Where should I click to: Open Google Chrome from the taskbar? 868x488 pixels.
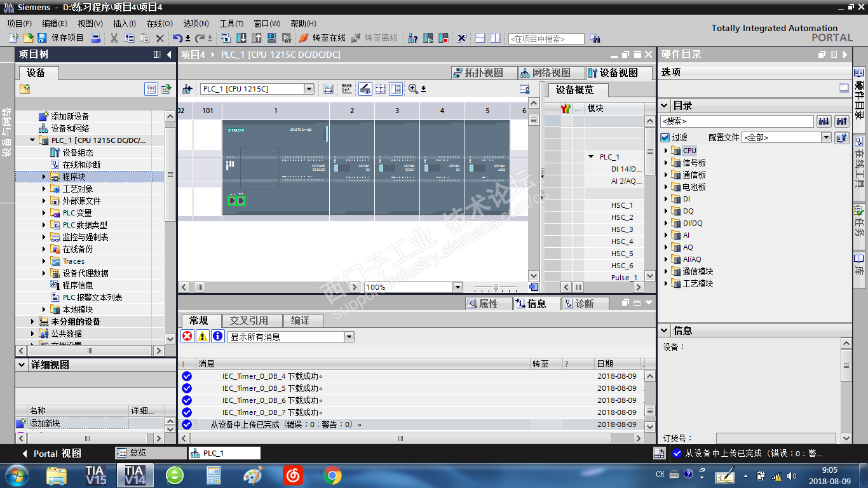[x=332, y=475]
